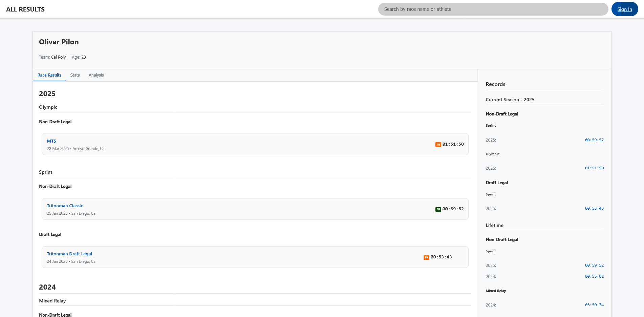
Task: Open the Records Draft Legal Sprint time 00:53:43
Action: tap(594, 208)
